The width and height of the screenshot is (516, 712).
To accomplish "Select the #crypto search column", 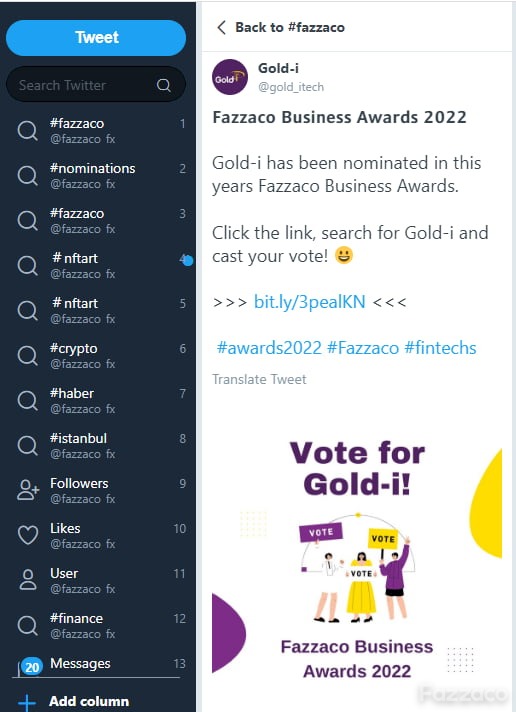I will click(98, 356).
